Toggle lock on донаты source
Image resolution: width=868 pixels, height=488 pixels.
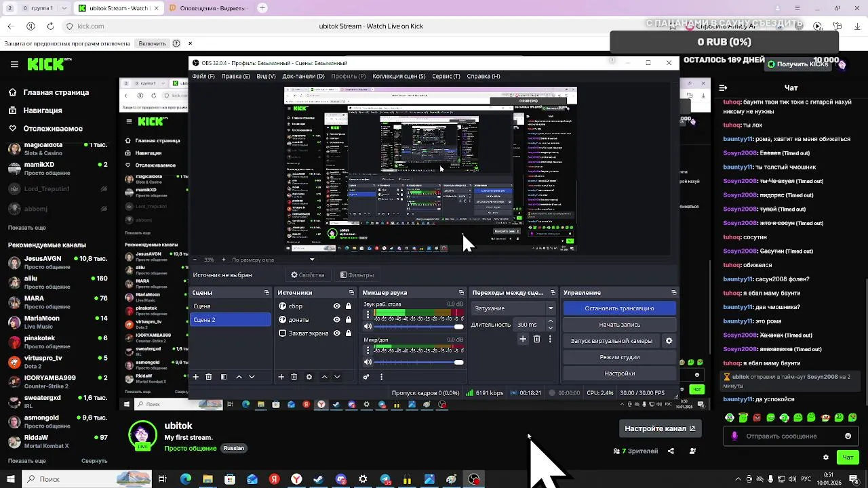[349, 320]
